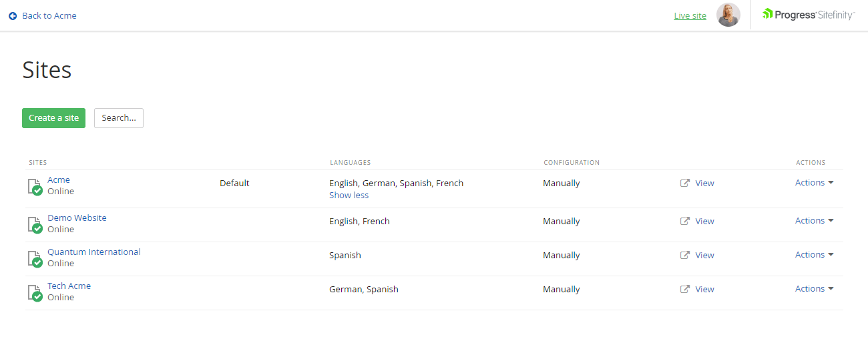Click the external link icon for Demo Website

click(x=684, y=221)
